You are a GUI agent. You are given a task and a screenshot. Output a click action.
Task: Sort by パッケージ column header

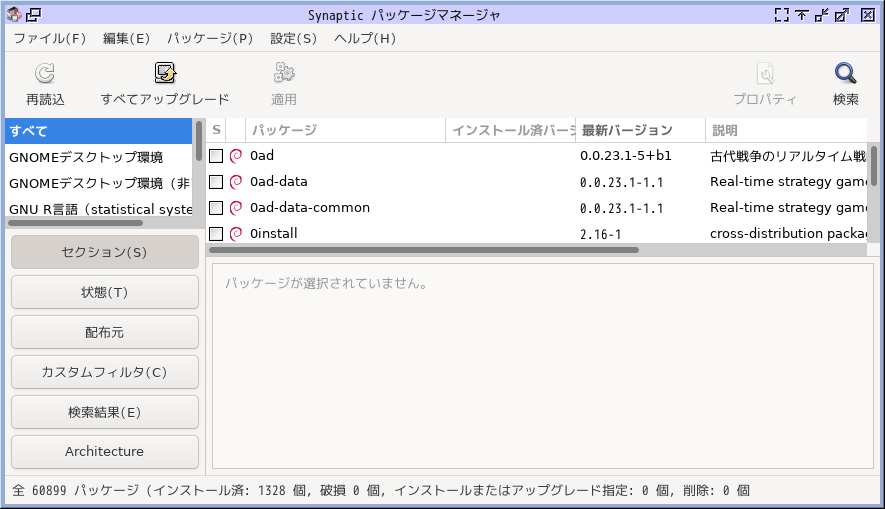[345, 130]
